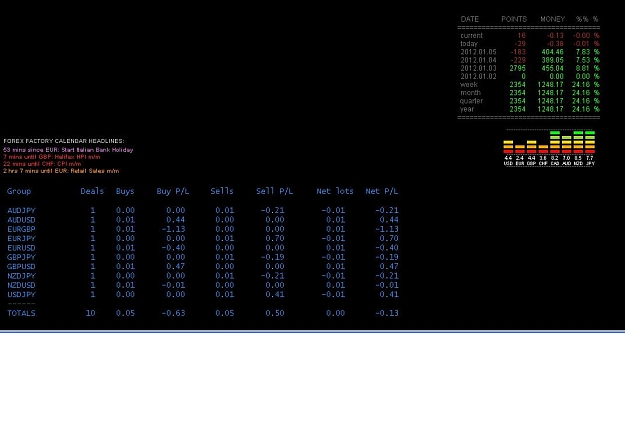This screenshot has height=422, width=625.
Task: Click the Buys column header
Action: 125,191
